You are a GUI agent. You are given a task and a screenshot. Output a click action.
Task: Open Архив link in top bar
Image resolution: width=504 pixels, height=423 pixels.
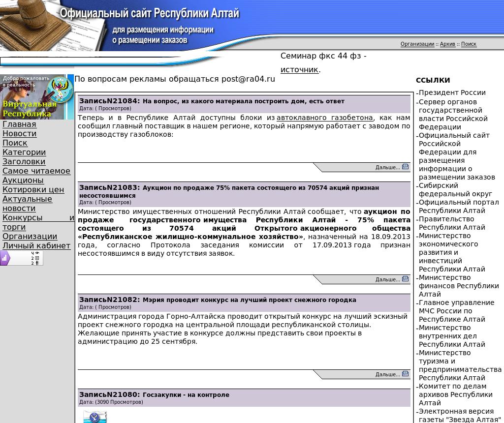(x=447, y=44)
